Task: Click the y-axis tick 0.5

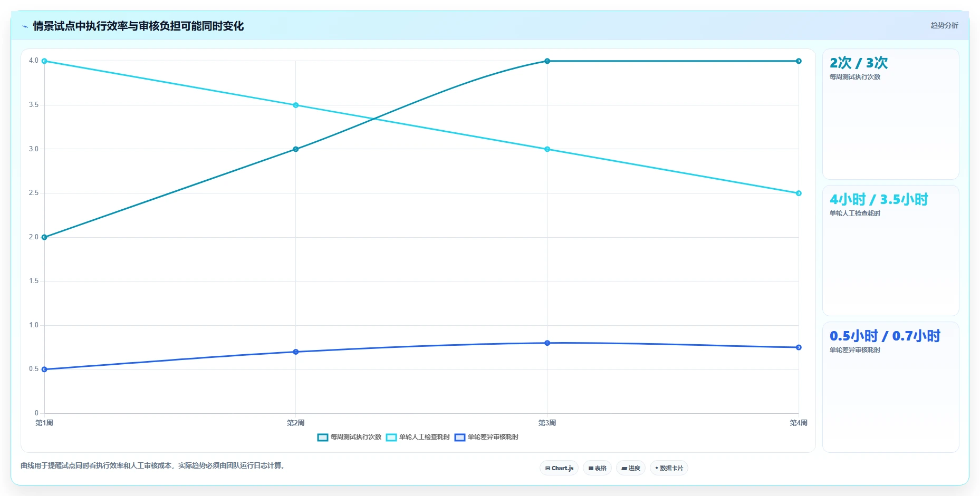Action: [34, 369]
